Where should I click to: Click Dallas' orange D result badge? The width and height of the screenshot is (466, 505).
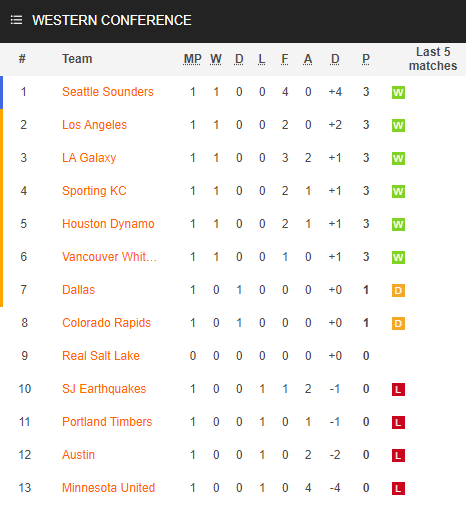click(x=398, y=290)
